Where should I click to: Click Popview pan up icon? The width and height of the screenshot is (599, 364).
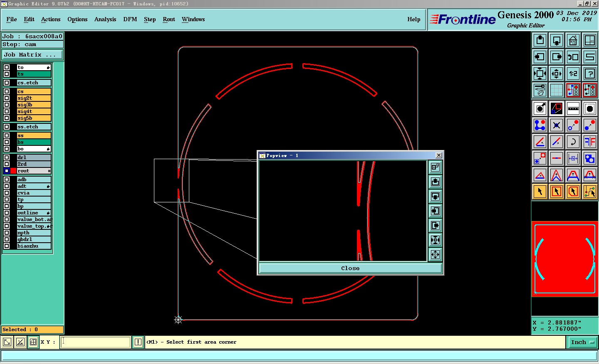pos(435,182)
